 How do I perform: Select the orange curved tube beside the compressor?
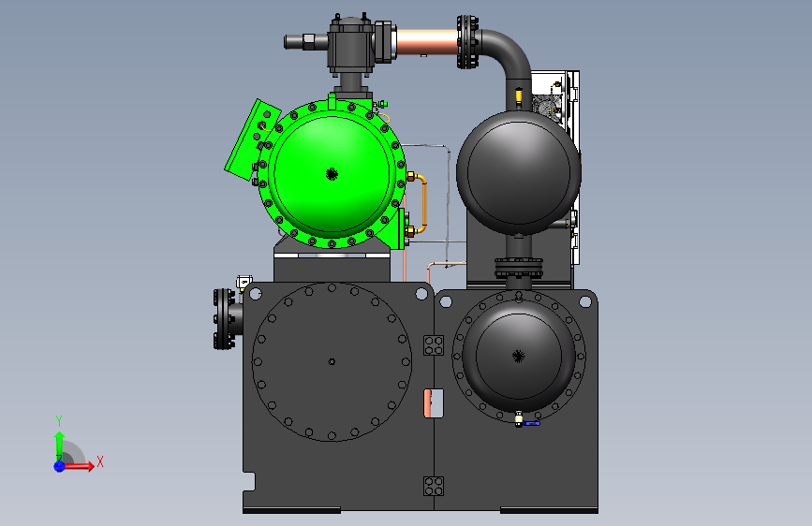(421, 204)
